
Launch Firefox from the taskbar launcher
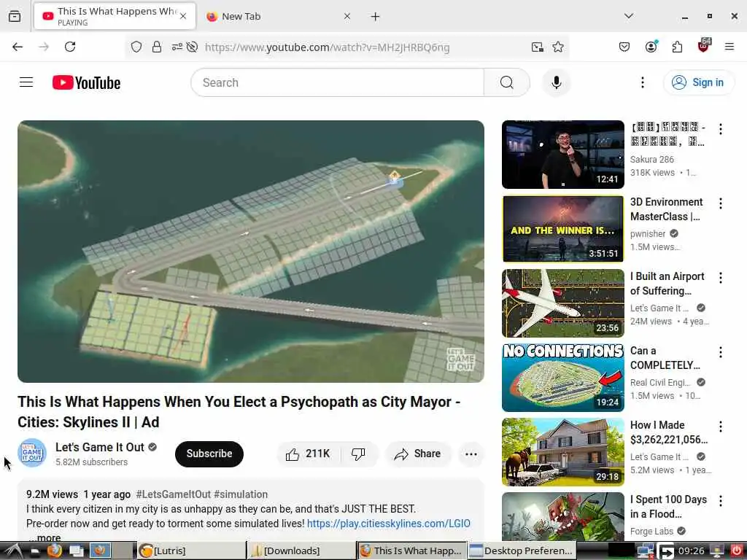54,551
